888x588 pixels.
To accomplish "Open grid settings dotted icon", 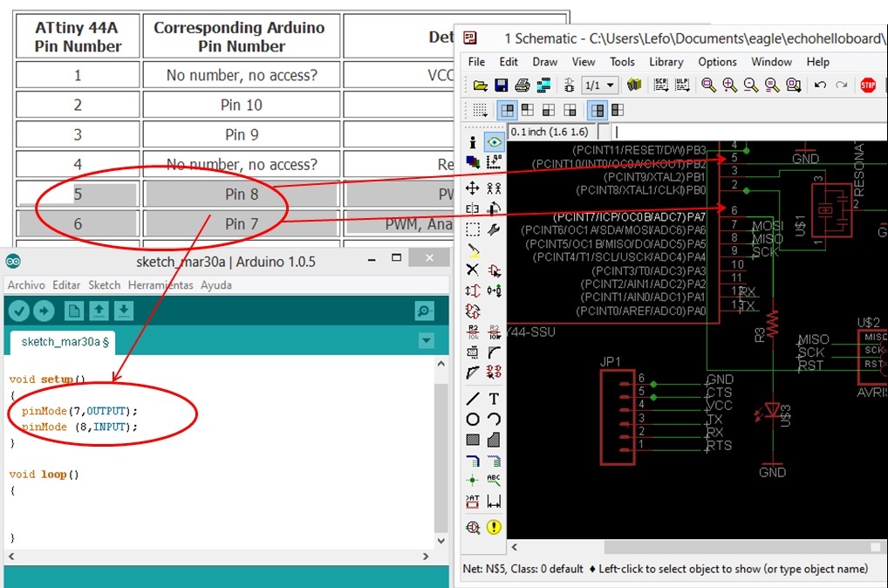I will [x=481, y=110].
